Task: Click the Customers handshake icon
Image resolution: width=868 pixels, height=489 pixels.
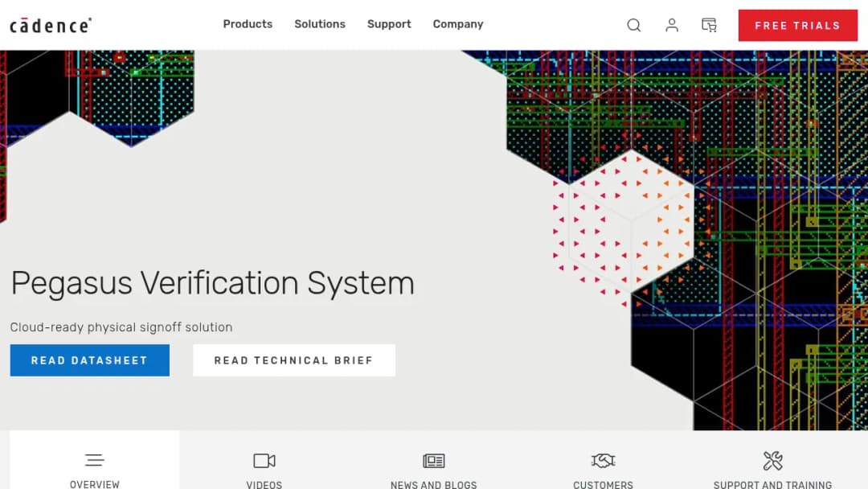Action: click(x=603, y=460)
